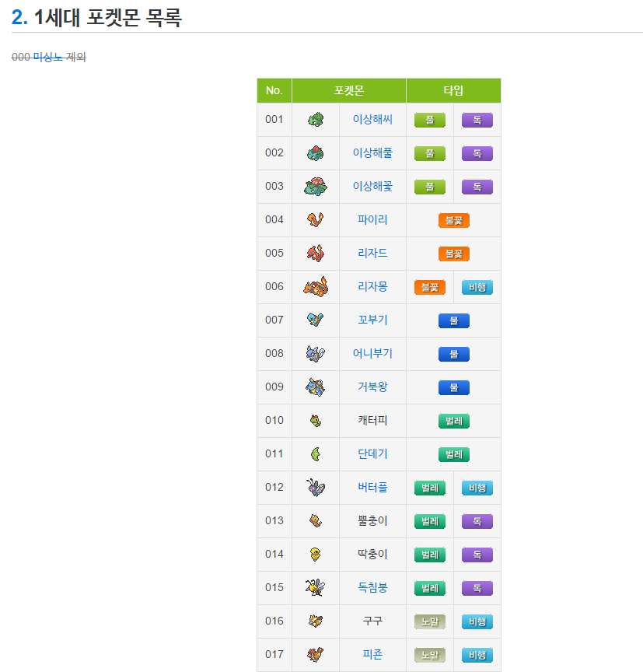The image size is (643, 672).
Task: Click the 뿔충이 sprite in row 013
Action: pyautogui.click(x=316, y=520)
